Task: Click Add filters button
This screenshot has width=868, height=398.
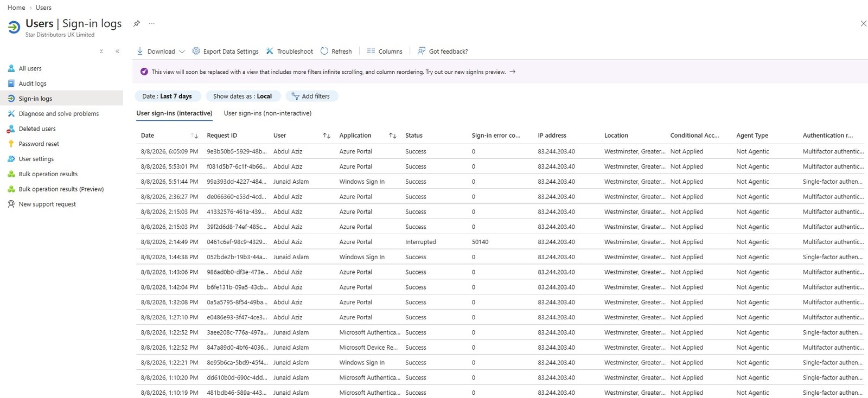Action: (x=311, y=96)
